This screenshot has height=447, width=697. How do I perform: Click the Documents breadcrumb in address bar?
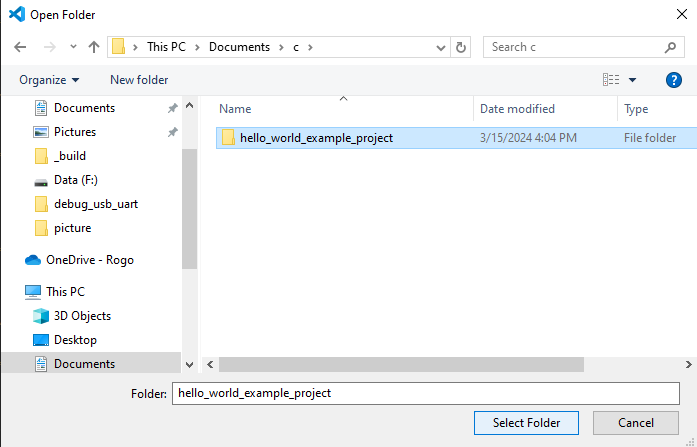point(239,47)
